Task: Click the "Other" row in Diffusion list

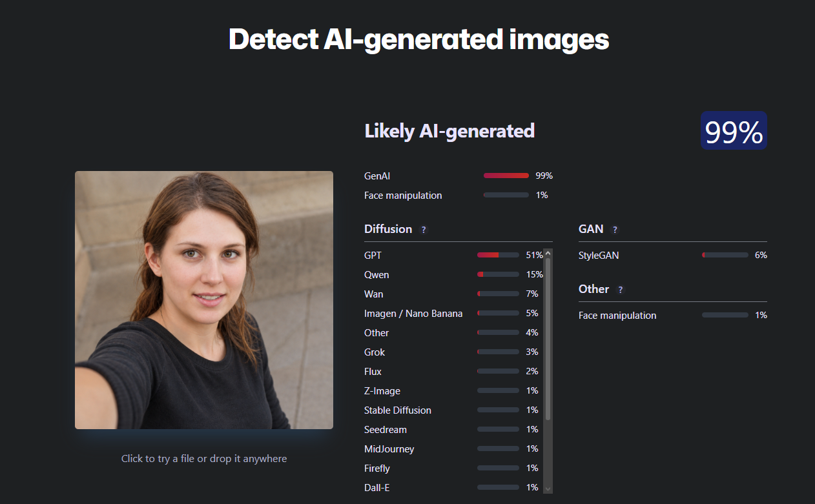Action: click(377, 333)
